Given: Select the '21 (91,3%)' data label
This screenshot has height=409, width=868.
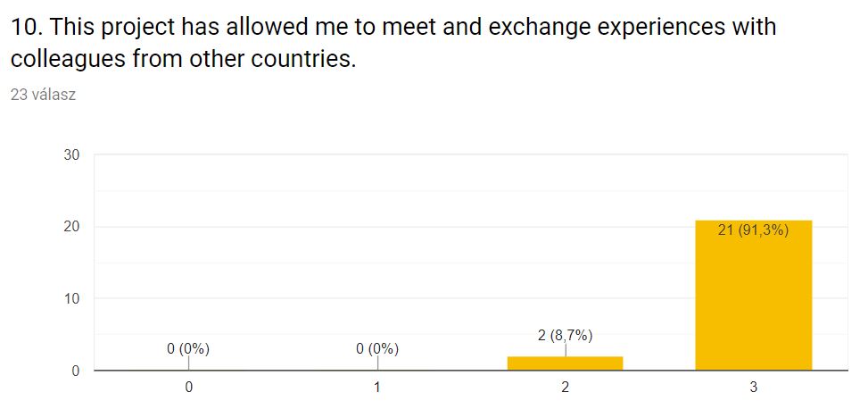Looking at the screenshot, I should 754,230.
